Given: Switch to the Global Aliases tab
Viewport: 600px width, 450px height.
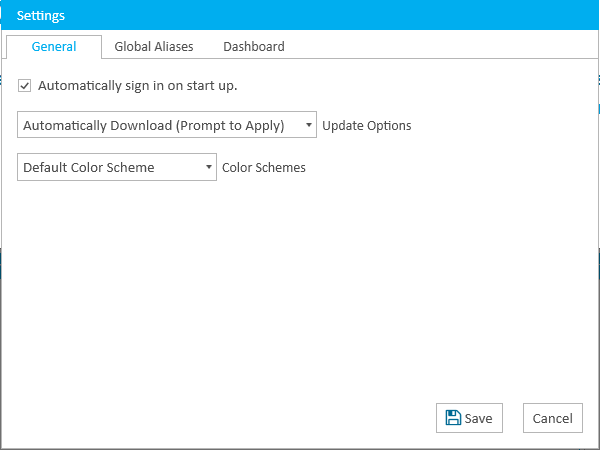Looking at the screenshot, I should (x=154, y=47).
